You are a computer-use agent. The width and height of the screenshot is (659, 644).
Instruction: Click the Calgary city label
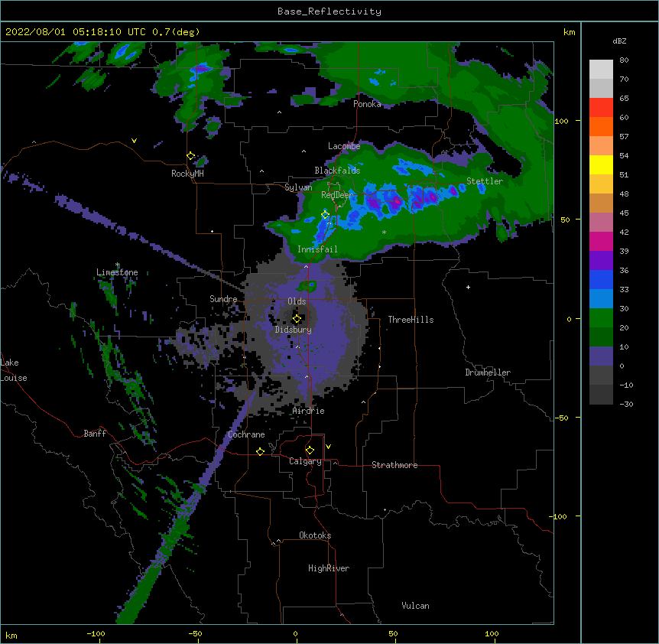pos(306,461)
